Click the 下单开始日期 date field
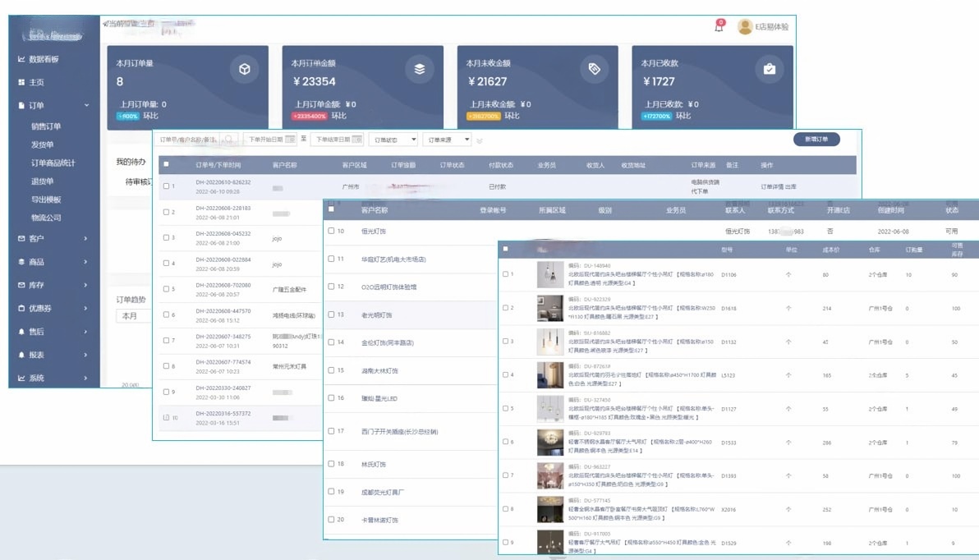 point(271,140)
